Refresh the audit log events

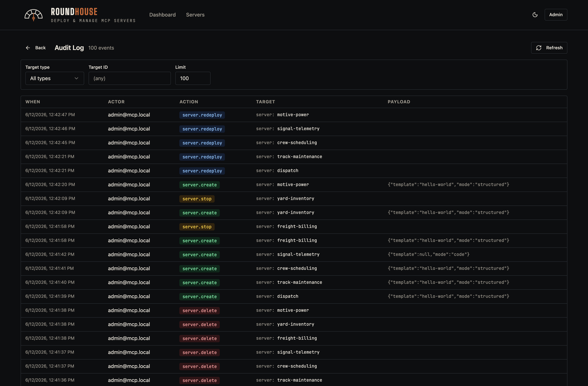[x=549, y=48]
